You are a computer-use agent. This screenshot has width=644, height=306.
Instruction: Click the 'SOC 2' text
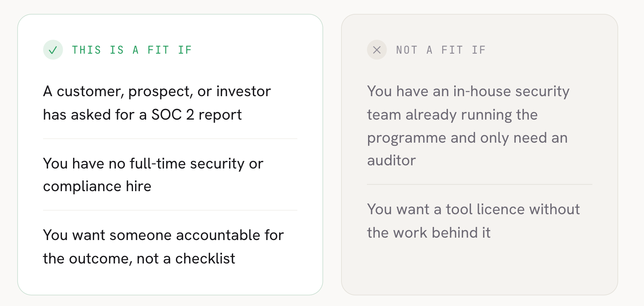pyautogui.click(x=173, y=115)
